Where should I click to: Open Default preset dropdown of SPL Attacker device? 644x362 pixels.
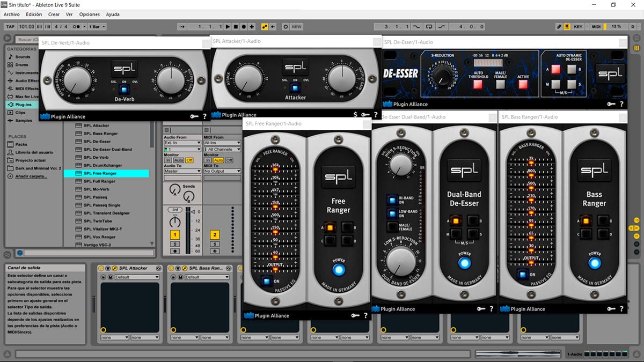click(x=136, y=277)
